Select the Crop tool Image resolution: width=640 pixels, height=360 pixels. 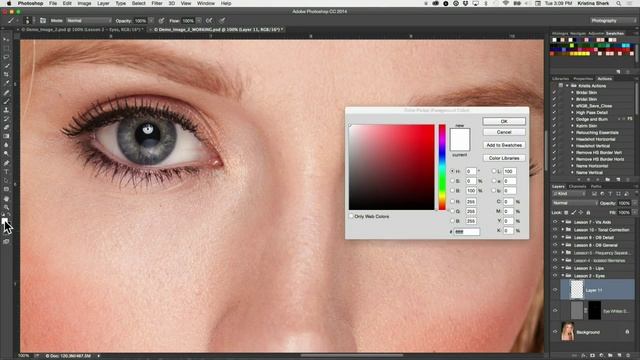coord(6,75)
